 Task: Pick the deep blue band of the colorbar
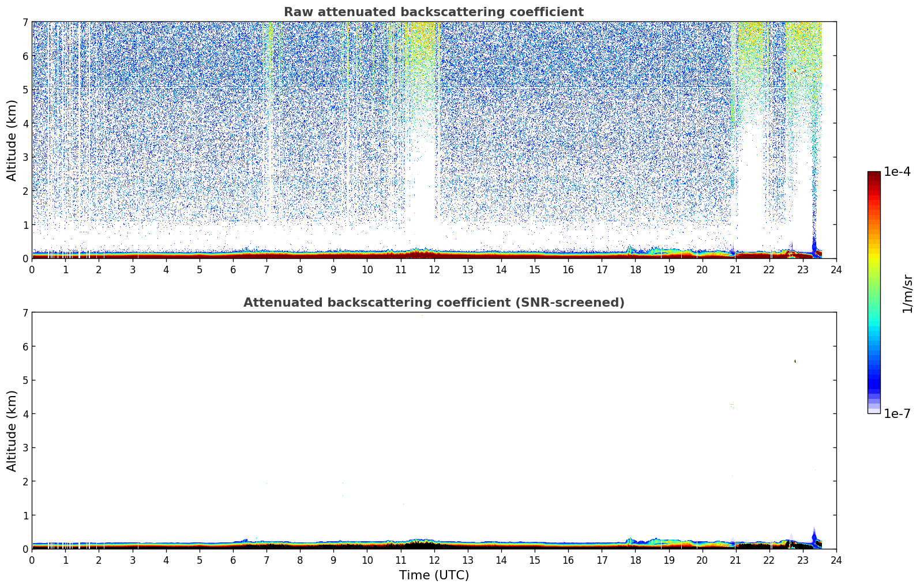pyautogui.click(x=874, y=380)
